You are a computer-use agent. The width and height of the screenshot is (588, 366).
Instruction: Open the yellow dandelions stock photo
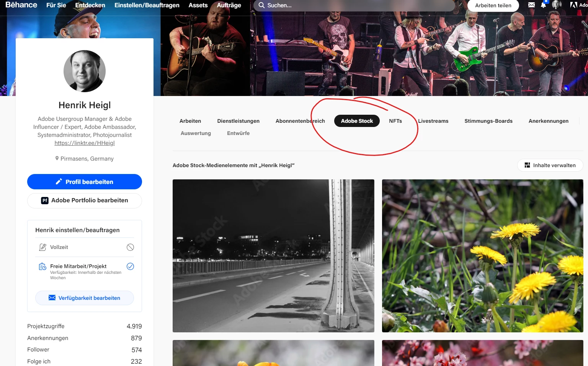(482, 256)
